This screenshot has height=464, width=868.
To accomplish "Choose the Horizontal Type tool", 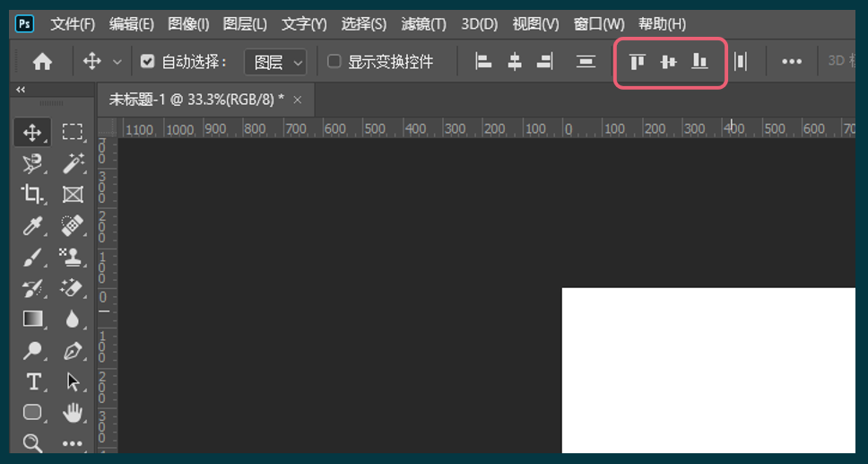I will pyautogui.click(x=32, y=381).
